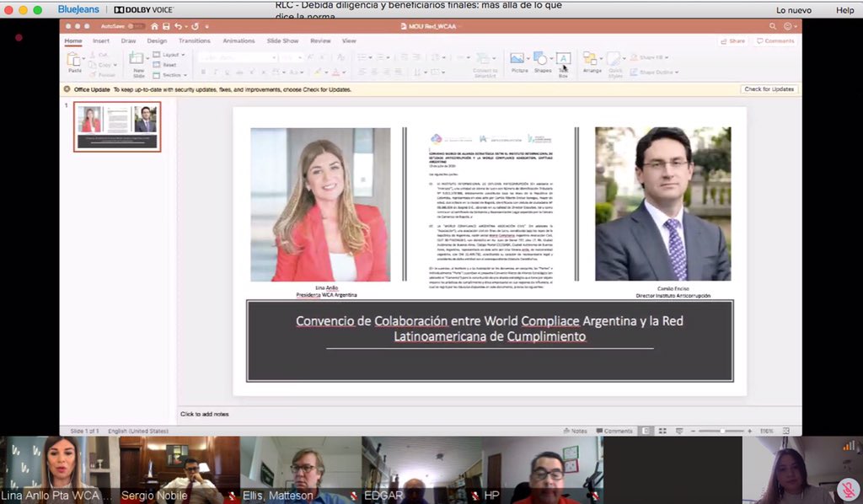
Task: Click the Undo arrow icon
Action: 178,26
